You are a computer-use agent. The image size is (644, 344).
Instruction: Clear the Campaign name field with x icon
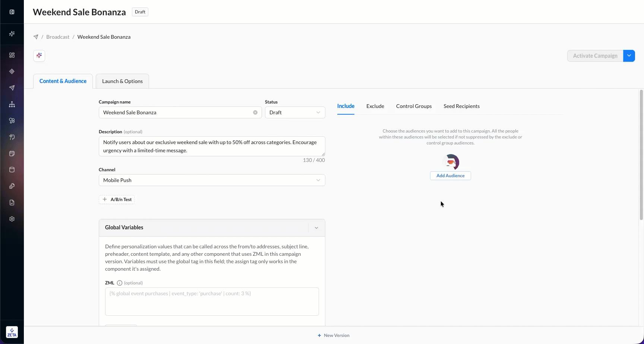click(x=255, y=112)
